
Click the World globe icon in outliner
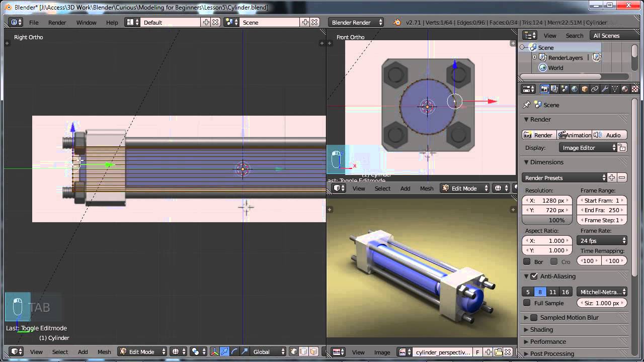543,68
